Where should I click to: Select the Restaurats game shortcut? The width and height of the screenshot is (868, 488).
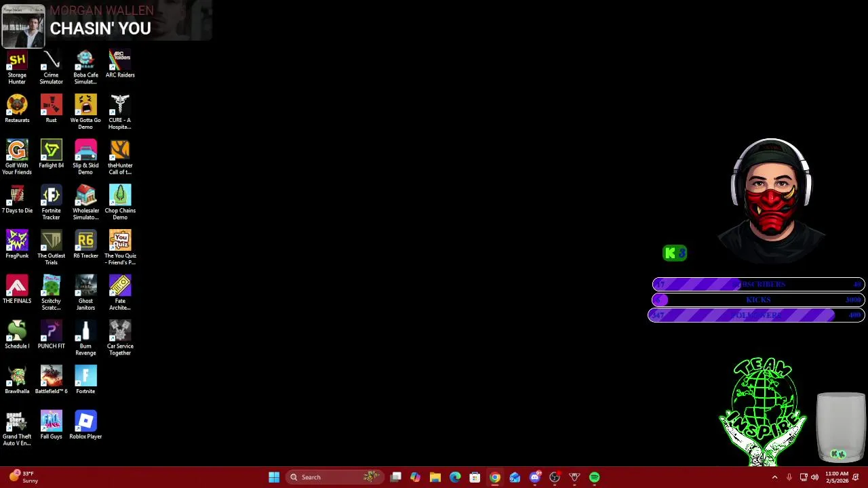(x=17, y=110)
